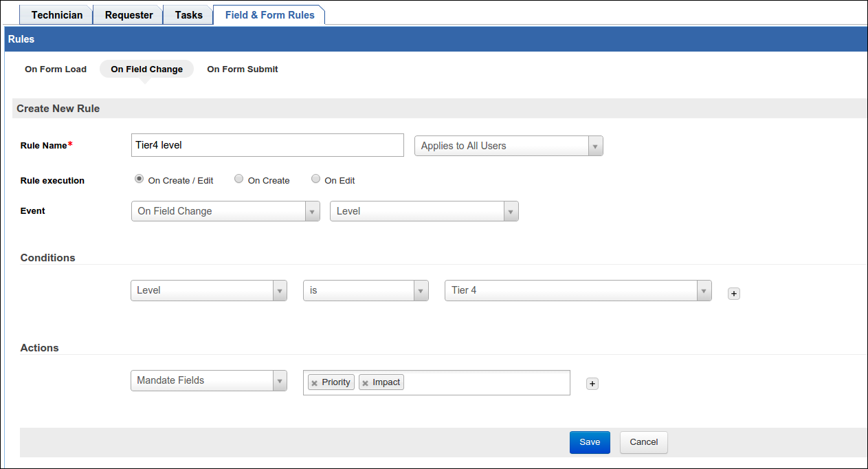
Task: Go to On Form Submit rules
Action: [242, 69]
